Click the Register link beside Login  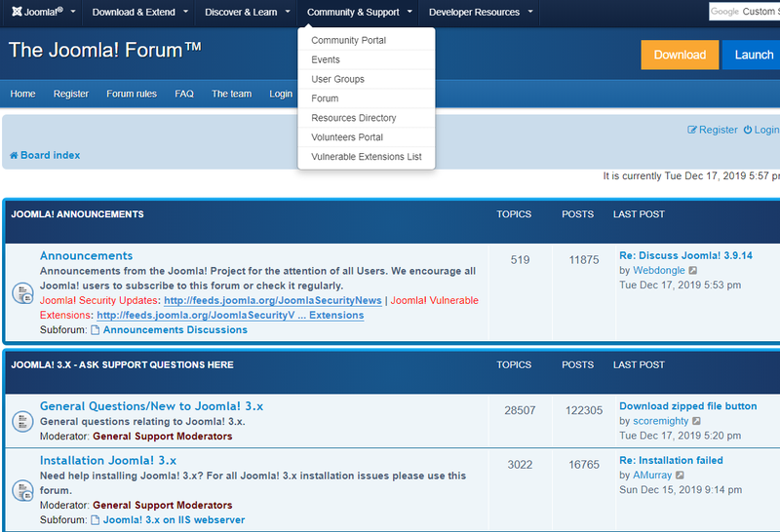[719, 130]
